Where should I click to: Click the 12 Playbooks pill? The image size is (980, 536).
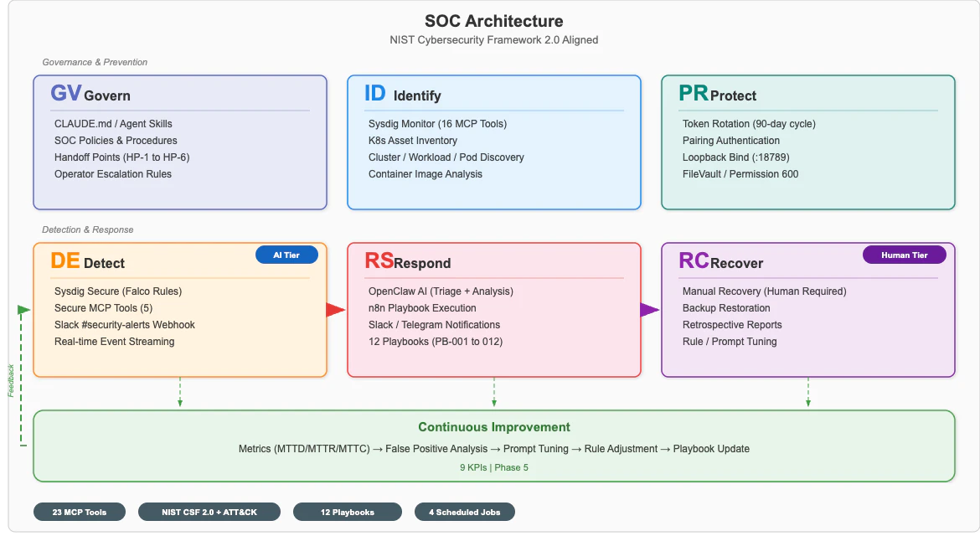point(348,513)
